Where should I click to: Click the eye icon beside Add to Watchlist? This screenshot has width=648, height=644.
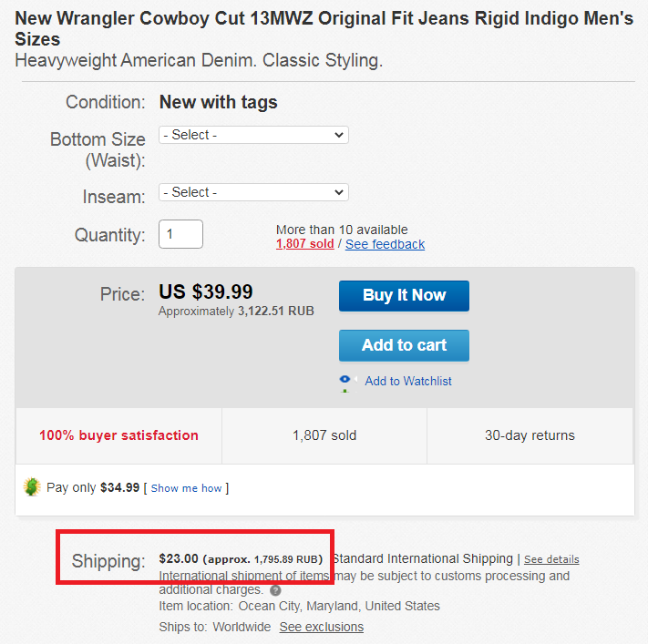tap(345, 382)
